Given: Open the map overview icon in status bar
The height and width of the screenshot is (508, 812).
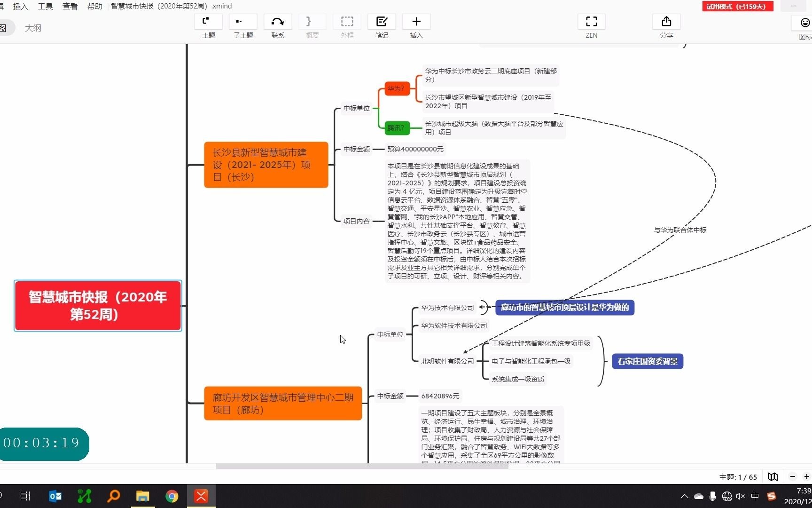Looking at the screenshot, I should click(773, 476).
